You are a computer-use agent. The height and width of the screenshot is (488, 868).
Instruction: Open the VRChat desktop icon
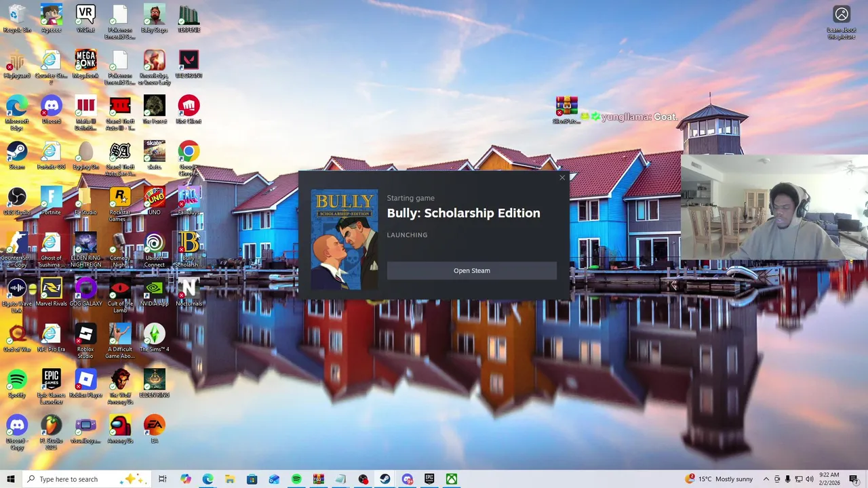pos(85,18)
